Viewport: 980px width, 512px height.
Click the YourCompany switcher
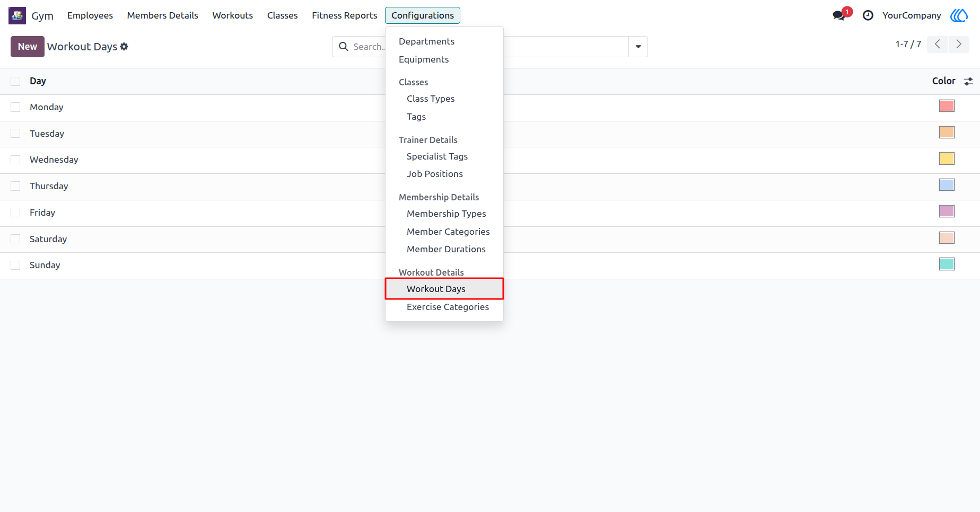(x=912, y=15)
